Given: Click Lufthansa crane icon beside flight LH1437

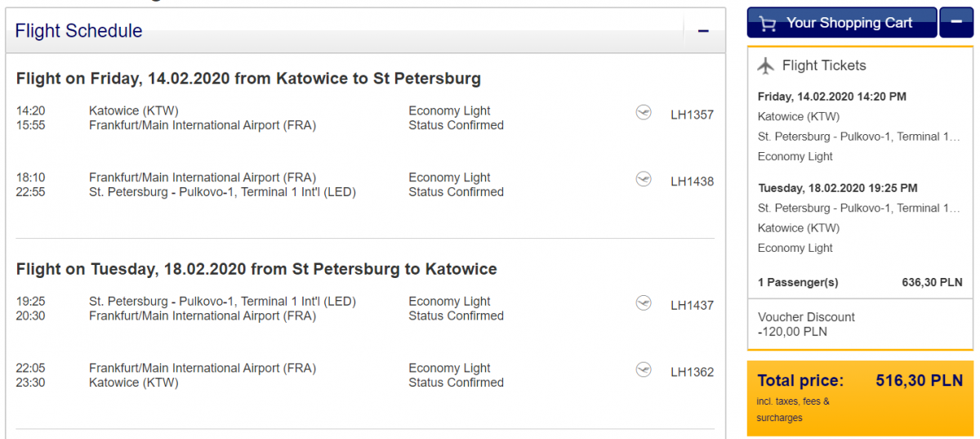Looking at the screenshot, I should point(644,303).
